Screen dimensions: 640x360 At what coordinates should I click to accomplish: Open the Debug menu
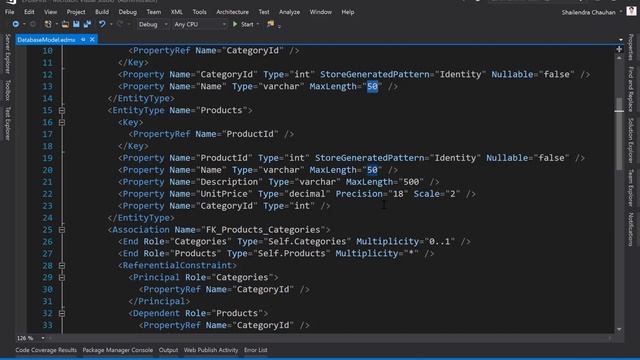tap(128, 12)
